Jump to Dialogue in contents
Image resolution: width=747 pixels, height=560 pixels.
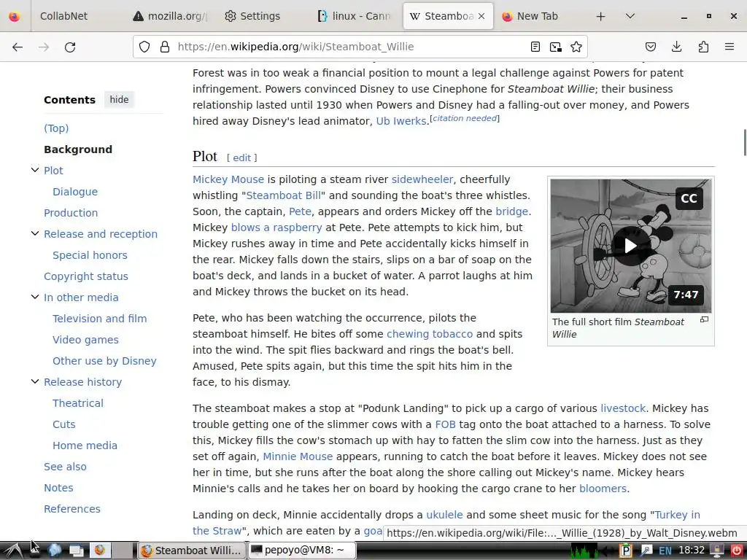pyautogui.click(x=75, y=192)
